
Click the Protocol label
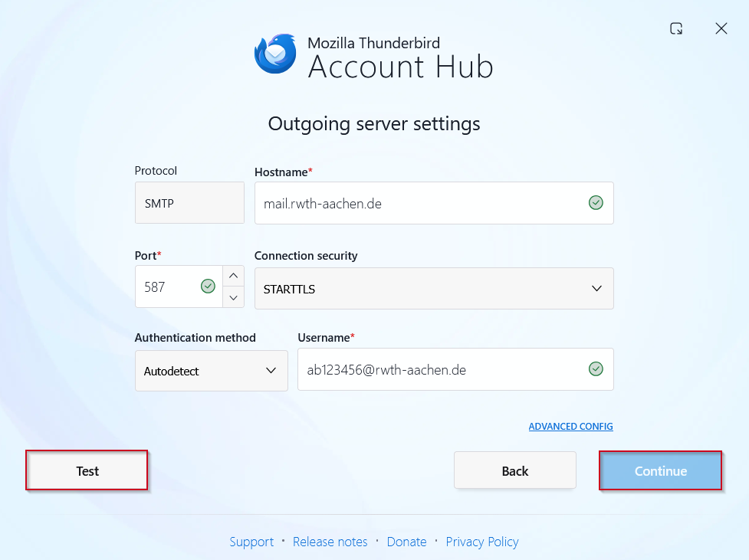click(x=156, y=171)
